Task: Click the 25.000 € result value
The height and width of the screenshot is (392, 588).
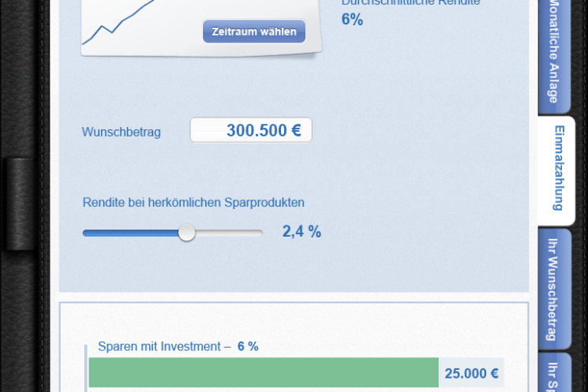Action: (471, 373)
